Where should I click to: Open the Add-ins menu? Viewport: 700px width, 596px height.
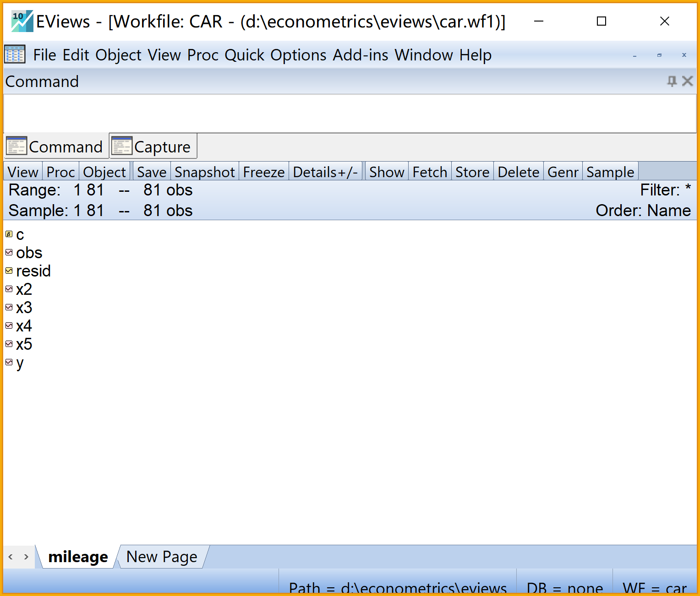tap(360, 55)
